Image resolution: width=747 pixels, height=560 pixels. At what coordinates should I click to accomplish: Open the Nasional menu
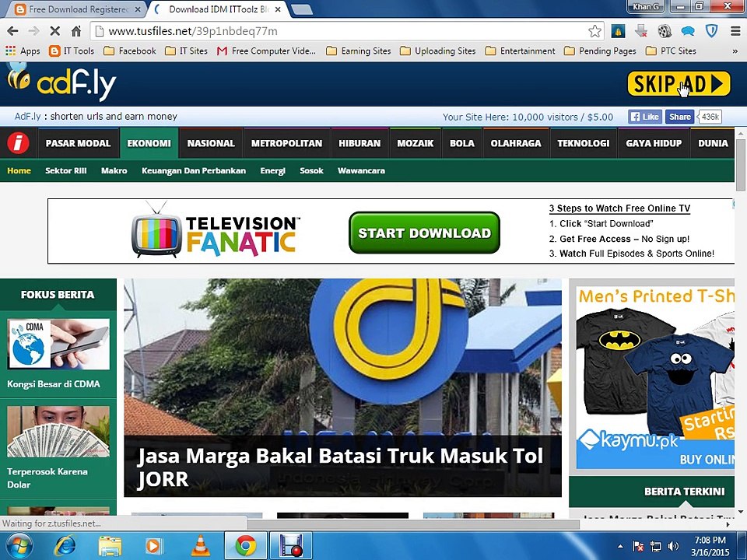pyautogui.click(x=211, y=143)
